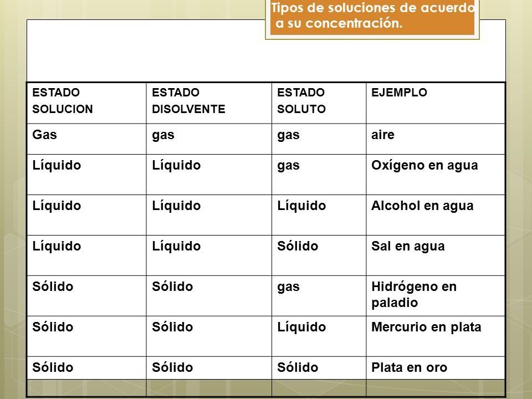Click 'Sólido' soluto cell in Sal row
The image size is (532, 399).
pos(319,255)
